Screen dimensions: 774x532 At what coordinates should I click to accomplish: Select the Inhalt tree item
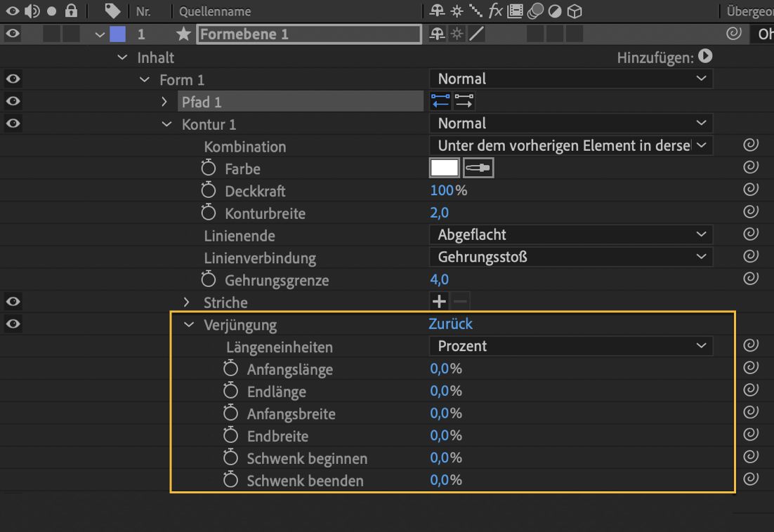coord(155,58)
